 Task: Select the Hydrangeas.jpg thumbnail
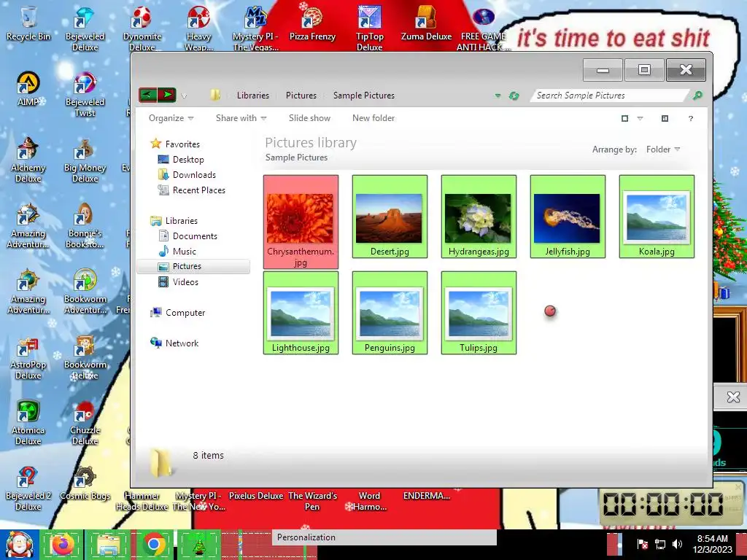(479, 217)
